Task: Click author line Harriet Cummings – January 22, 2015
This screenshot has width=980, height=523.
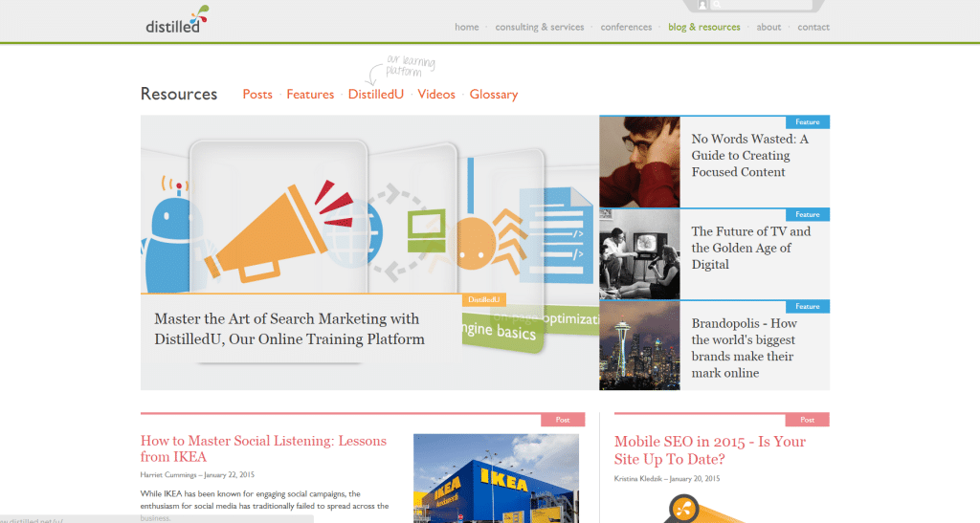Action: 197,475
